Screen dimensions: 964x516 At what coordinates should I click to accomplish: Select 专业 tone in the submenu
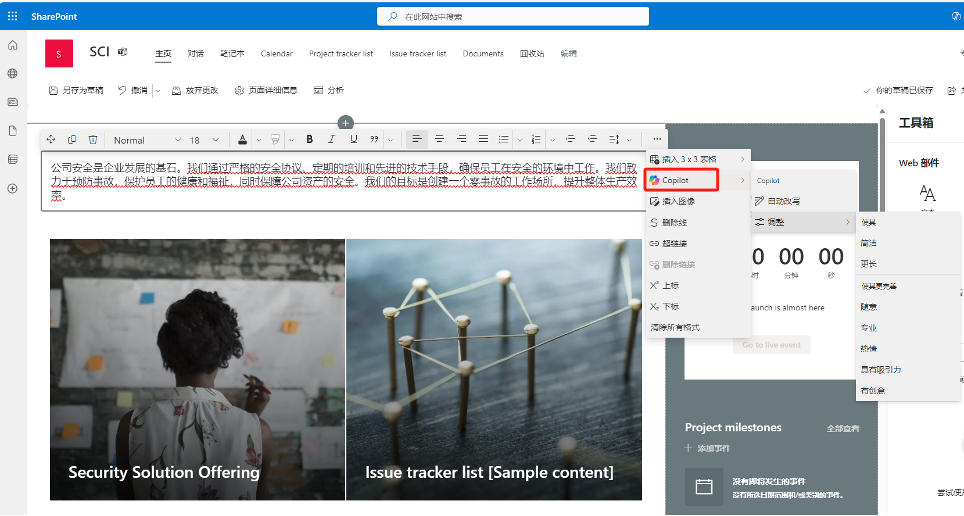869,327
